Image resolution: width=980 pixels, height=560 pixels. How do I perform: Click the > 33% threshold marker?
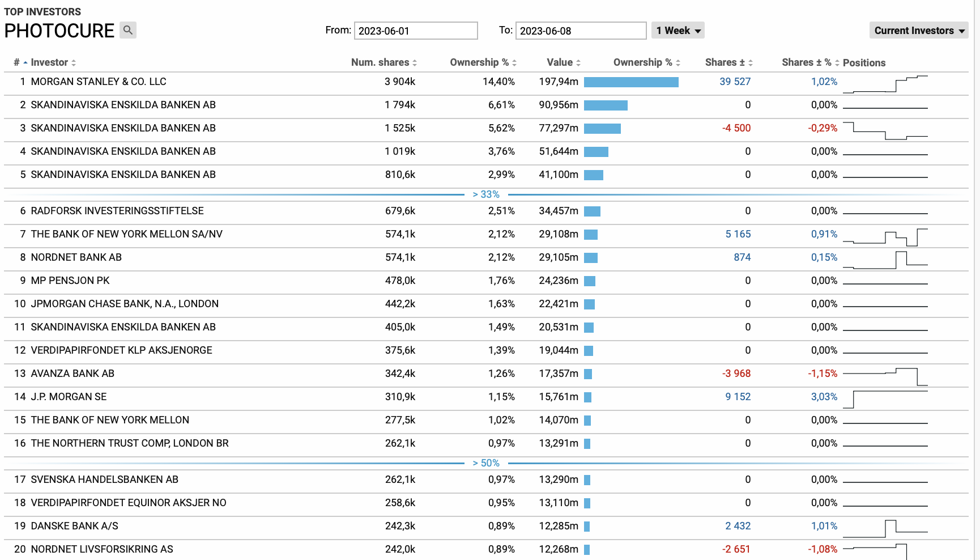[x=486, y=194]
